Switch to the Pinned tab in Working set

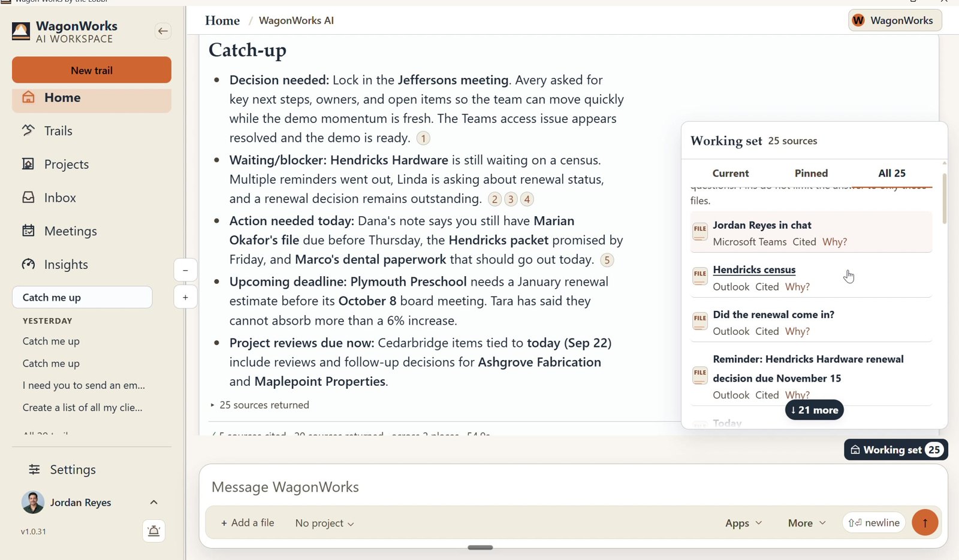click(x=811, y=174)
